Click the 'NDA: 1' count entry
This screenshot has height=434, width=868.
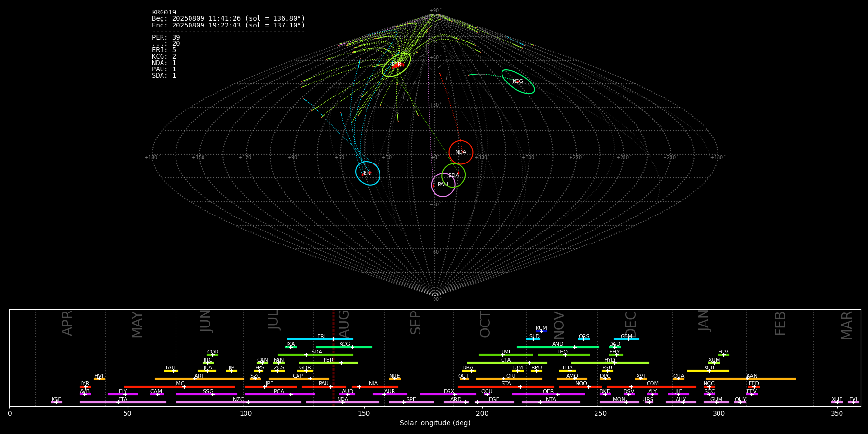[164, 63]
